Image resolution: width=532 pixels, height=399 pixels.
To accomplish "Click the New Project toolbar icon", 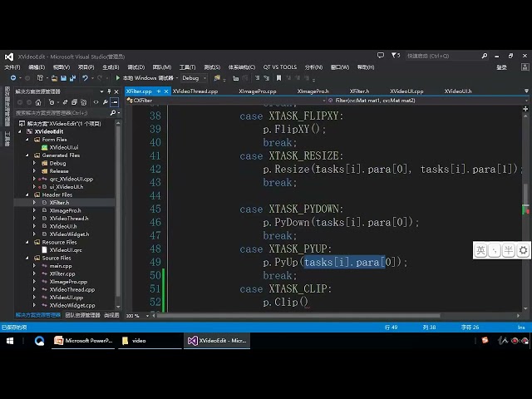I will coord(40,78).
